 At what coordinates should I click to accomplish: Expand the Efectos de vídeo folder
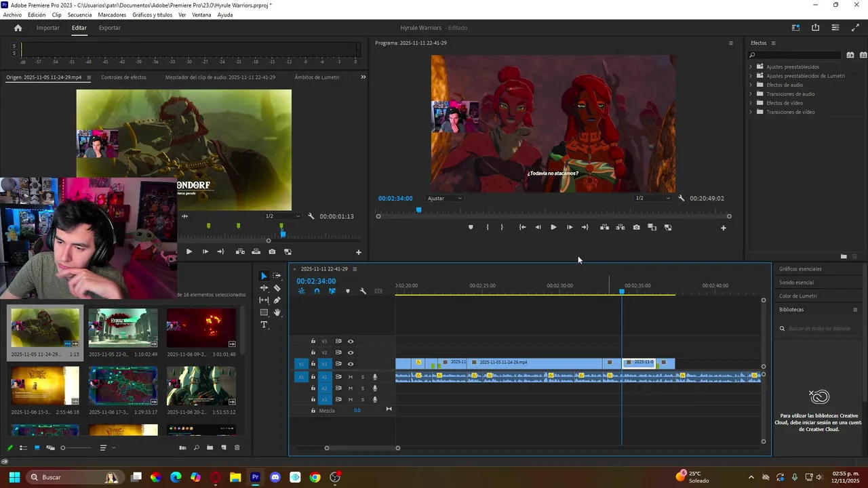(x=751, y=103)
